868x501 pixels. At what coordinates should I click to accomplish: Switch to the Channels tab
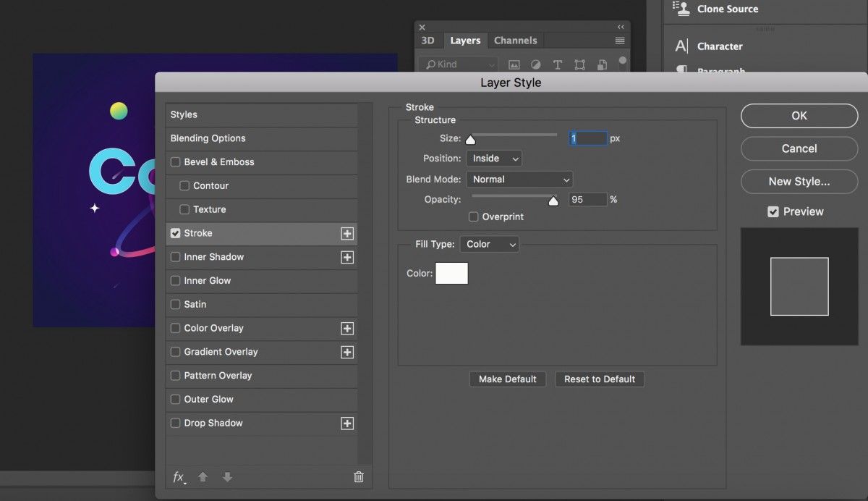point(515,41)
